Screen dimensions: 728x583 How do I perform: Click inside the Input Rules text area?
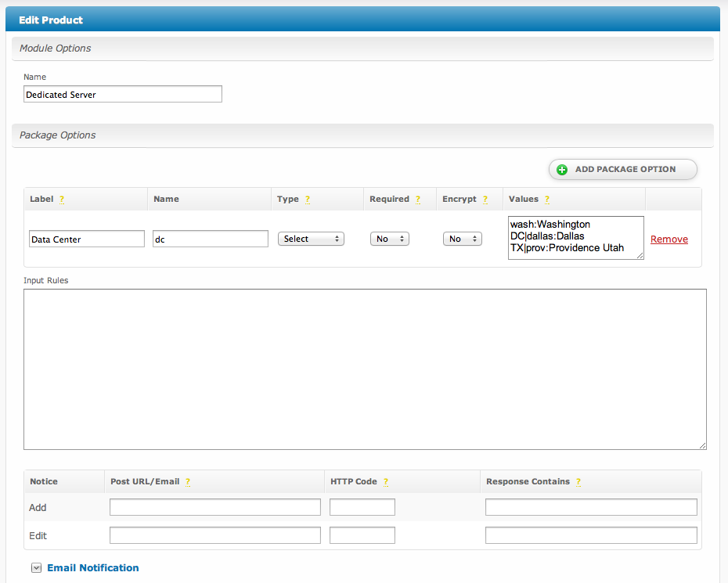click(365, 369)
